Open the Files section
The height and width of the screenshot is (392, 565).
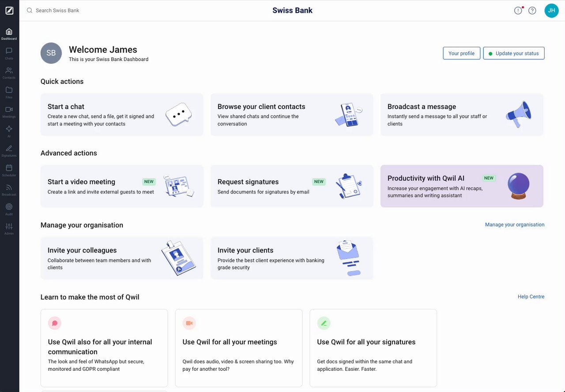tap(9, 92)
